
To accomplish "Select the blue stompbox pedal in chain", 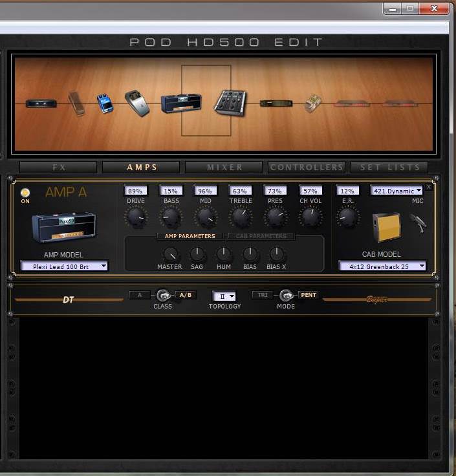I will 105,103.
